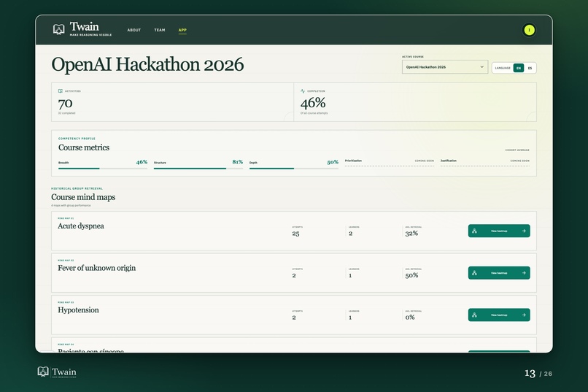Click Acute dyspnea learners value 2
Screen dimensions: 588x392
tap(351, 234)
